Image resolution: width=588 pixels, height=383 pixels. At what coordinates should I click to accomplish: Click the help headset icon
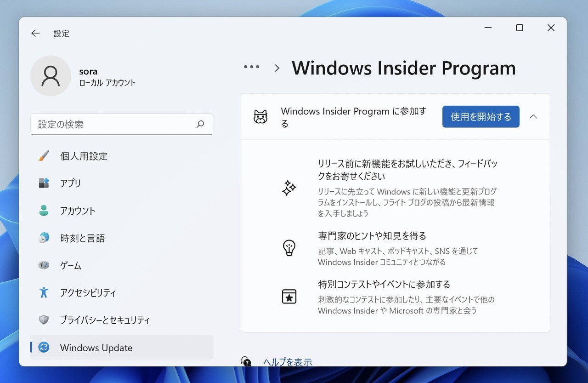click(246, 361)
